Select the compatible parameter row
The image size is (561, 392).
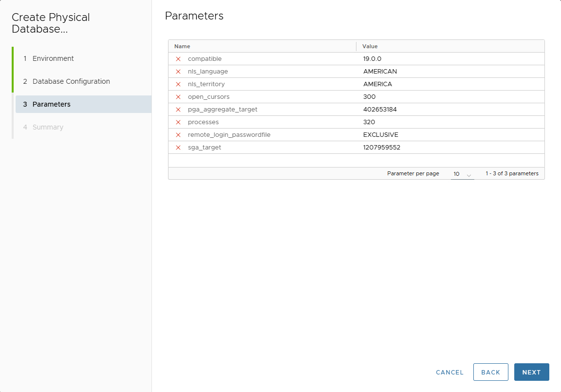[x=205, y=58]
